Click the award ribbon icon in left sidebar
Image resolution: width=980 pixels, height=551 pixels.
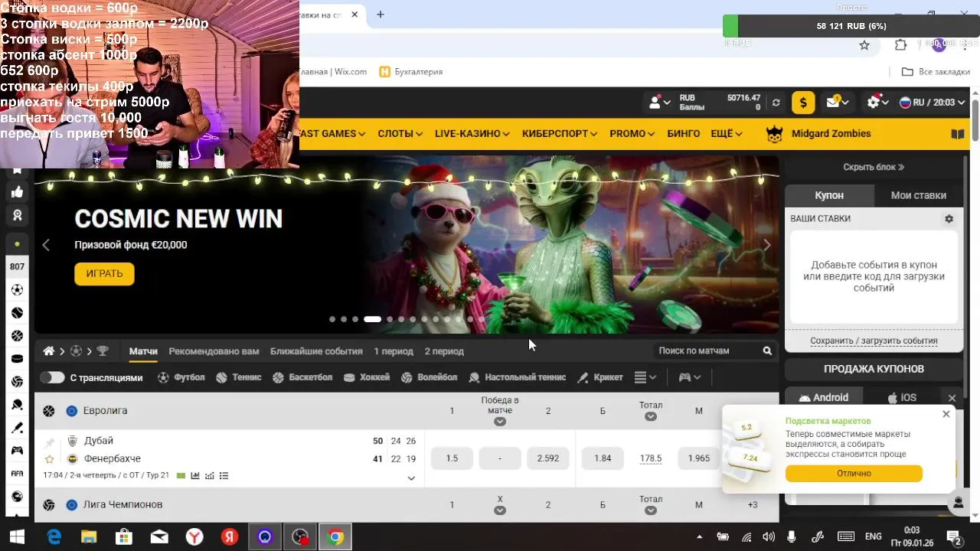tap(17, 215)
